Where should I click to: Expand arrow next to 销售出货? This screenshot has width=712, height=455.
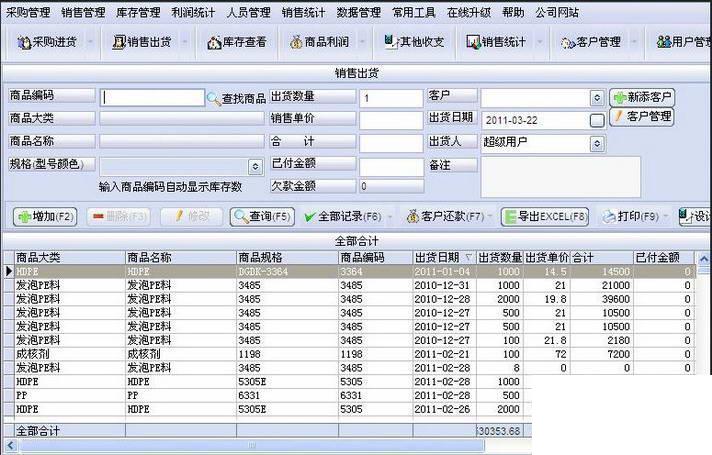184,42
